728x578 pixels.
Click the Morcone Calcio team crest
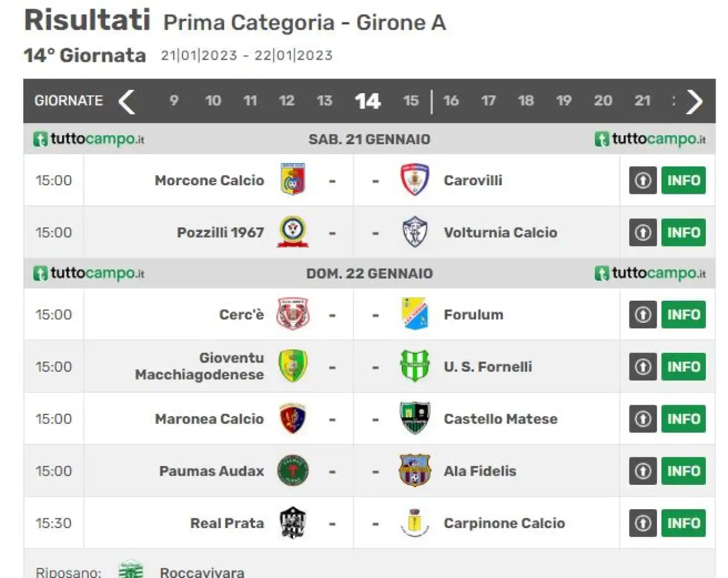point(293,180)
